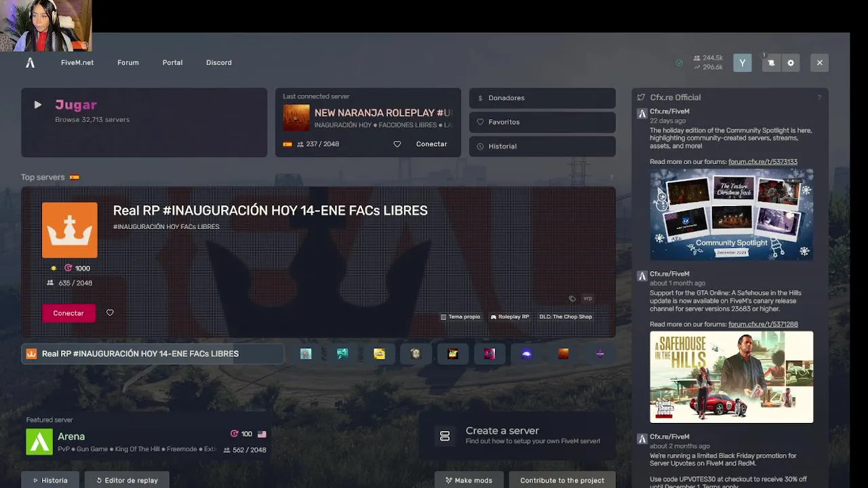
Task: Open the forum.cfx.re/t/5373133 link
Action: tap(763, 162)
